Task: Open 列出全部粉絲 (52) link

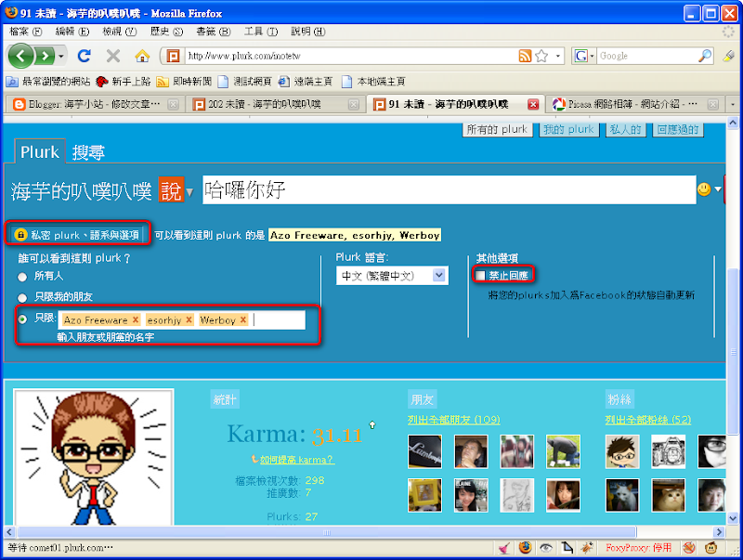Action: coord(647,420)
